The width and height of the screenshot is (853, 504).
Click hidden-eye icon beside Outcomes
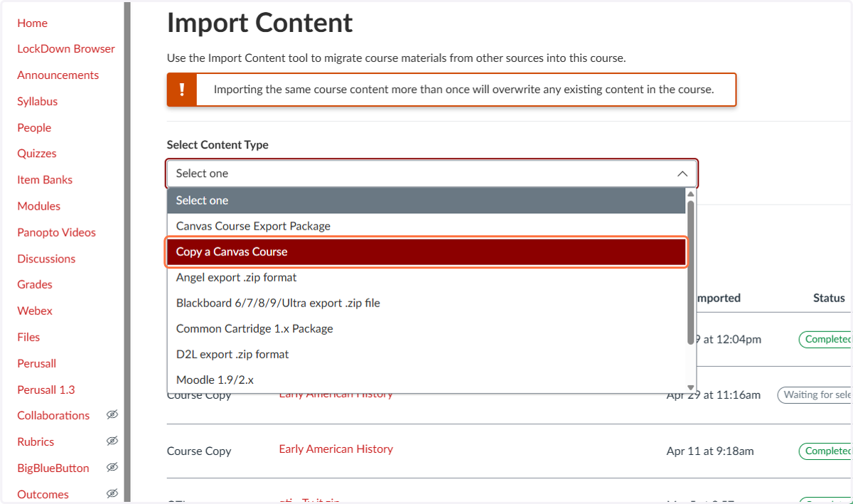point(112,493)
